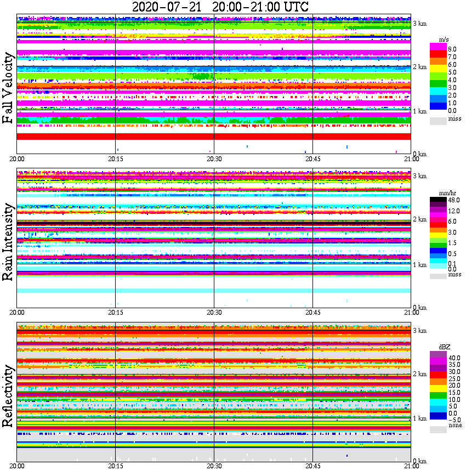
Task: Select the 2 km label beside Rain Intensity
Action: (420, 219)
